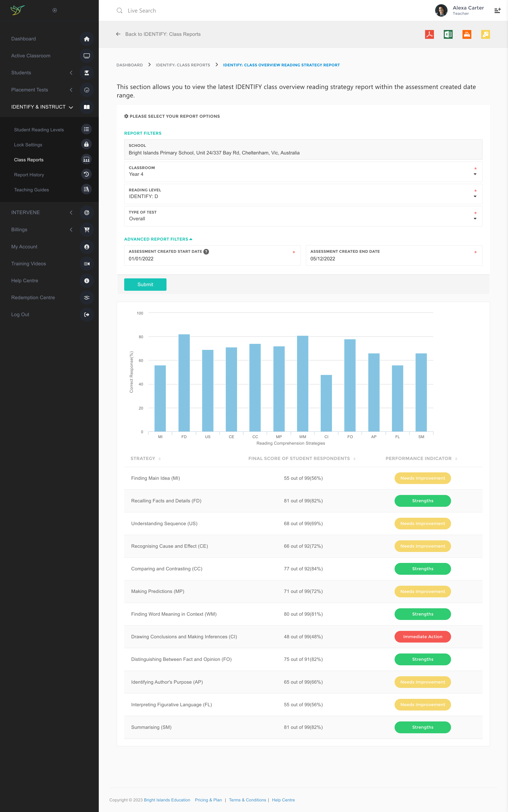Click the yellow expand icon

point(485,34)
